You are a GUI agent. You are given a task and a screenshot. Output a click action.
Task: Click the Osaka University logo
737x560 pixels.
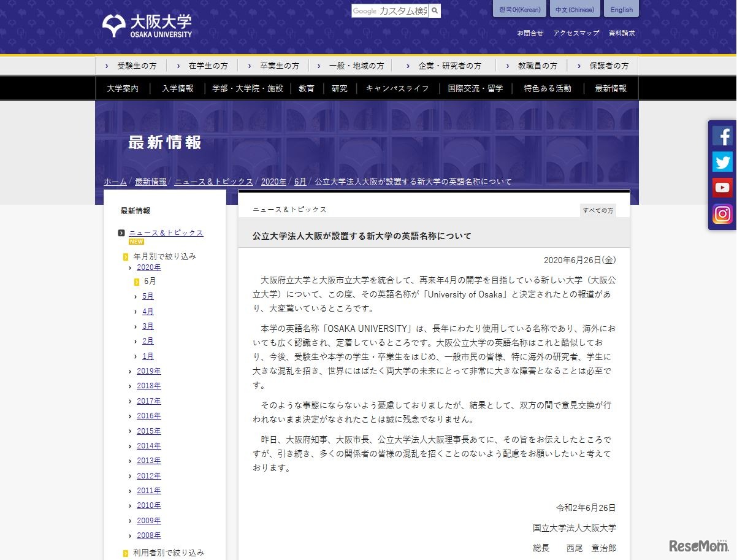147,26
